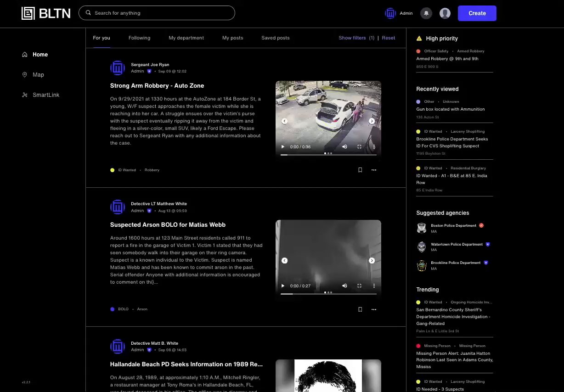Open the Saved posts tab
The image size is (564, 392).
pyautogui.click(x=276, y=38)
